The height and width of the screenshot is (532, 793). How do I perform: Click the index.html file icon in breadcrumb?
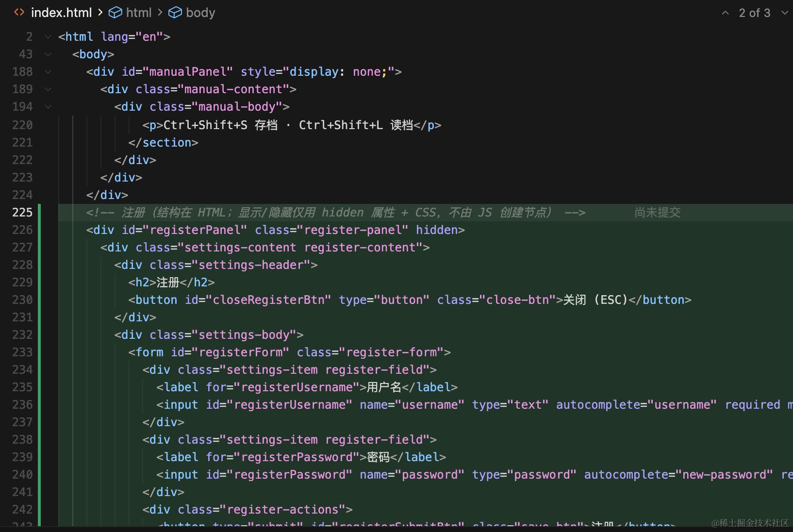pyautogui.click(x=19, y=13)
